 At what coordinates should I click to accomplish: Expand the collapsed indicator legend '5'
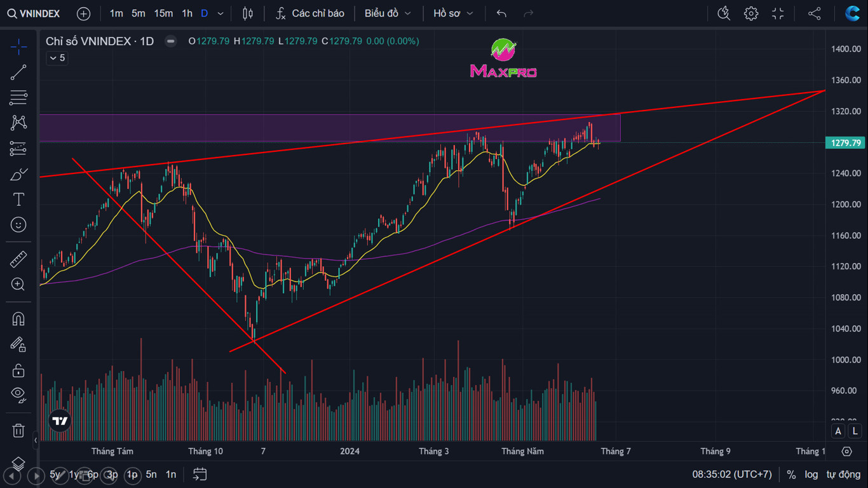coord(57,58)
